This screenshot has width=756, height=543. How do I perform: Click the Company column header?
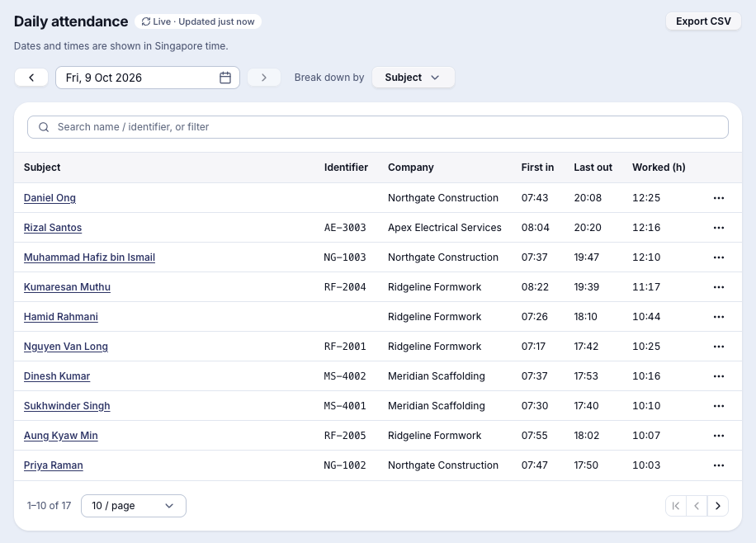[411, 168]
